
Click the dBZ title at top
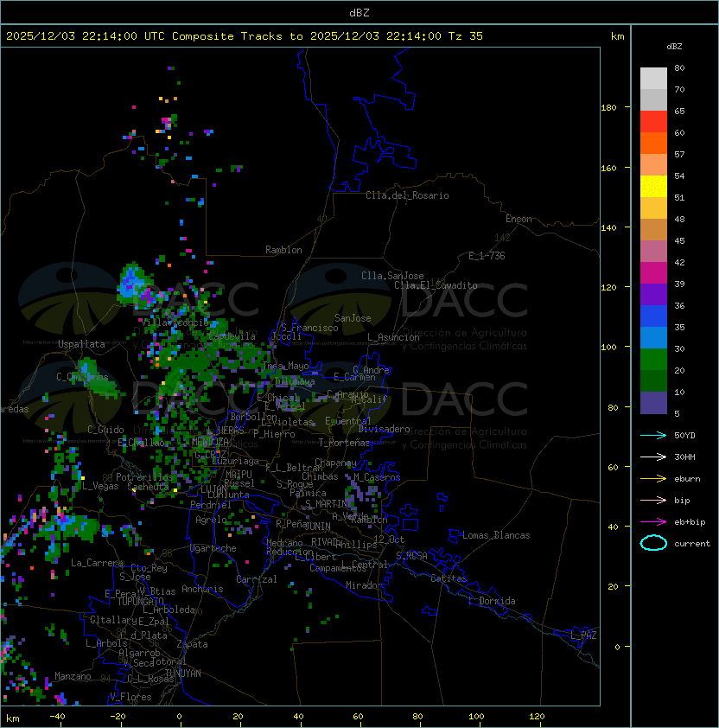[359, 12]
